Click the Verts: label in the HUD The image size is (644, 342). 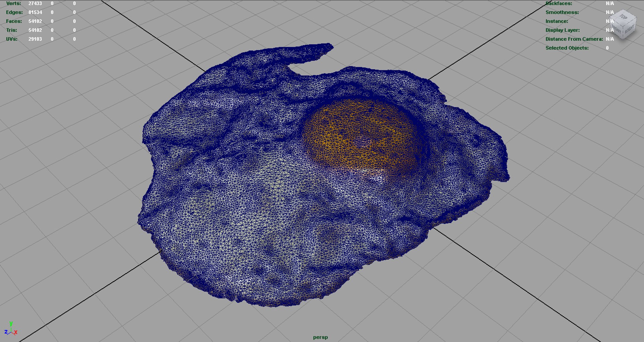coord(13,3)
